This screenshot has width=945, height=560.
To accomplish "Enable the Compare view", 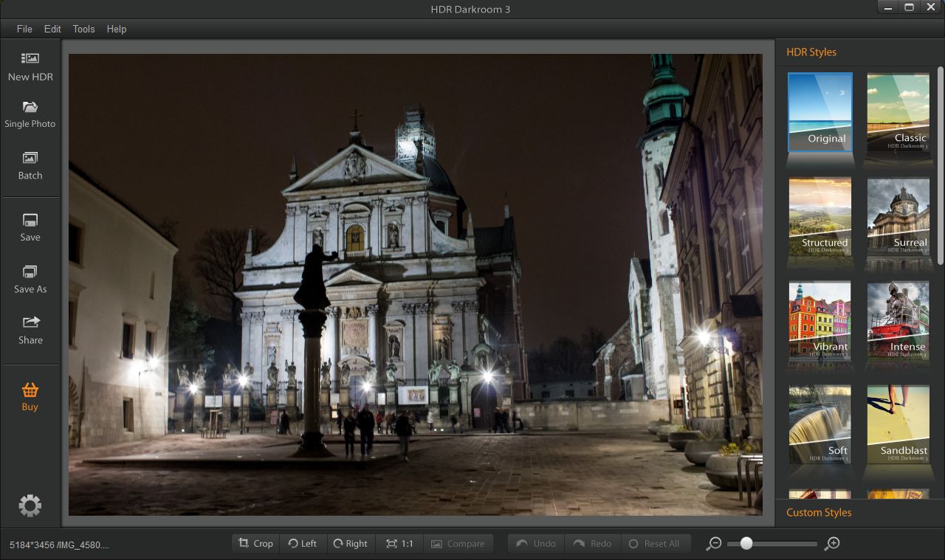I will (x=458, y=543).
